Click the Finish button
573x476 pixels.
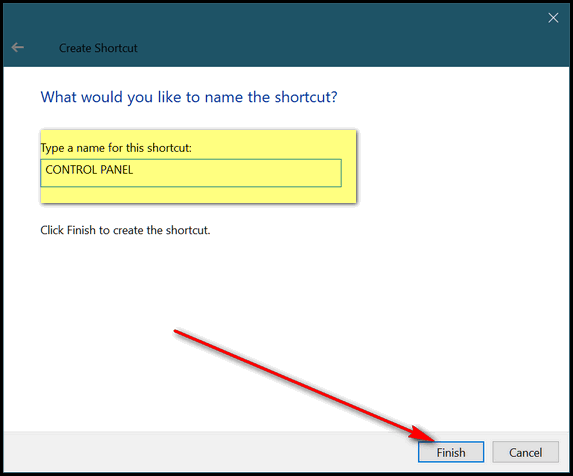[x=451, y=452]
